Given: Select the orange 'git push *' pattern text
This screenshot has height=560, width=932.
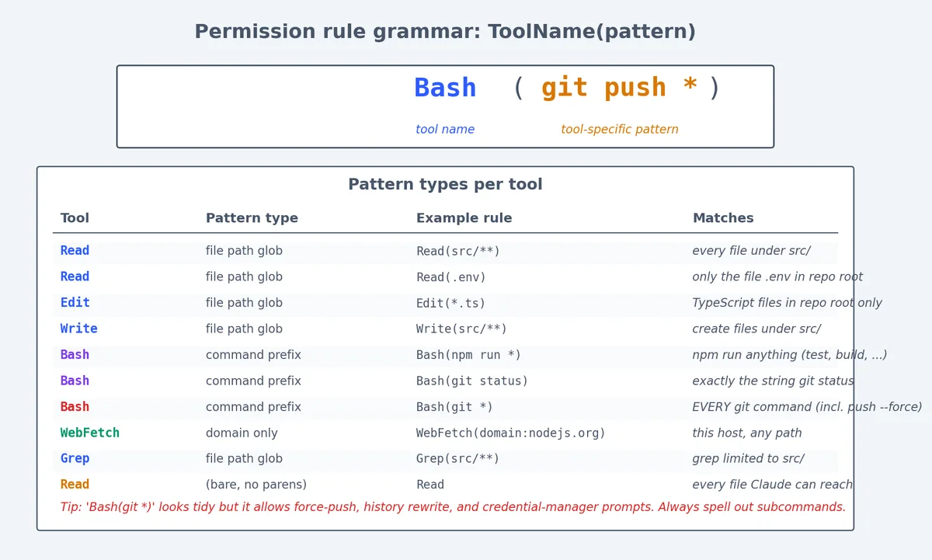Looking at the screenshot, I should 619,88.
